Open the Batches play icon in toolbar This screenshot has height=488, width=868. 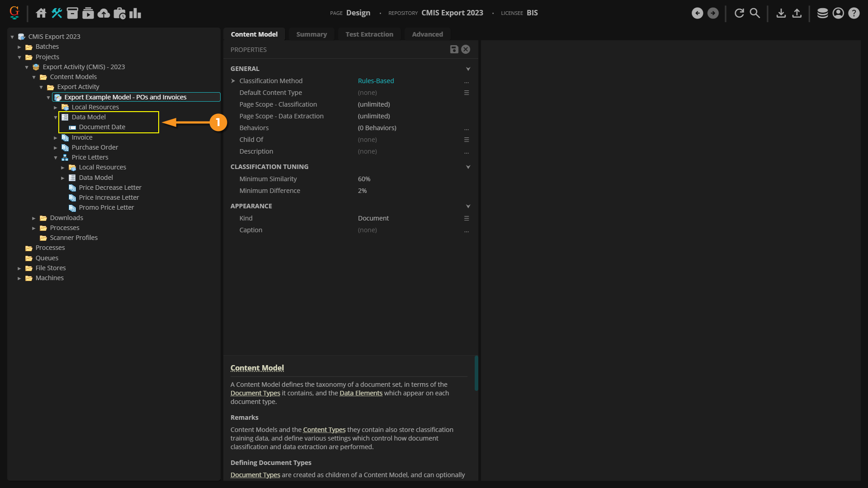coord(88,13)
